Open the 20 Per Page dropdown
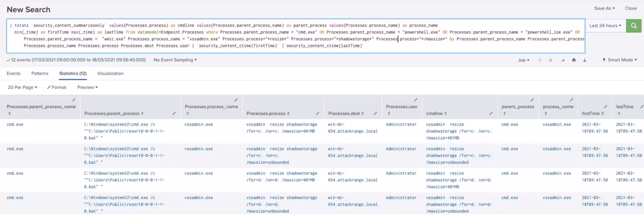Viewport: 644px width, 215px height. coord(22,88)
